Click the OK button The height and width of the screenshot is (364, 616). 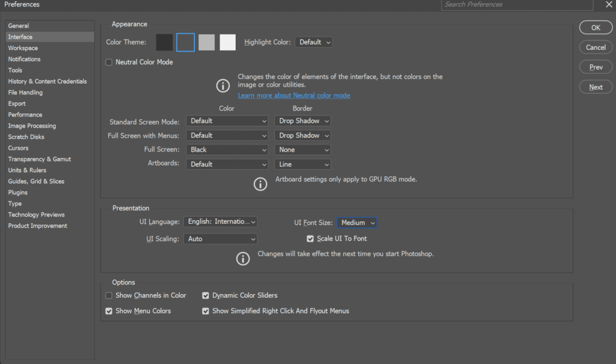596,28
